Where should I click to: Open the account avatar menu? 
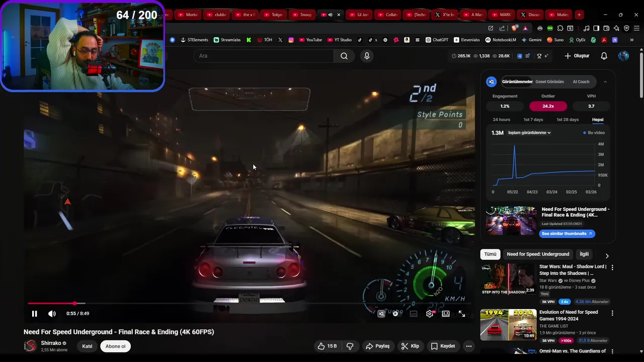[x=623, y=56]
